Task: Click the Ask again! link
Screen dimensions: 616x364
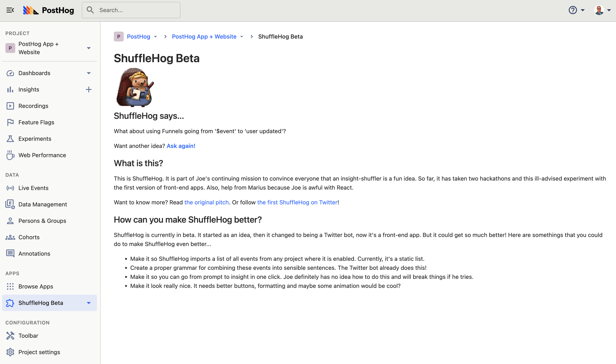Action: coord(181,146)
